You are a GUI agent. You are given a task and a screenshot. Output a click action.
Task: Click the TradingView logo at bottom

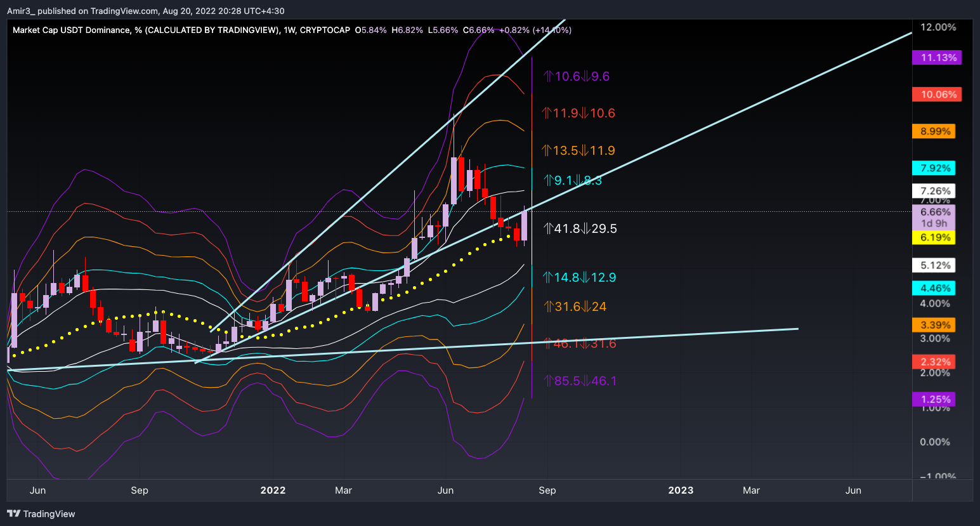coord(41,514)
